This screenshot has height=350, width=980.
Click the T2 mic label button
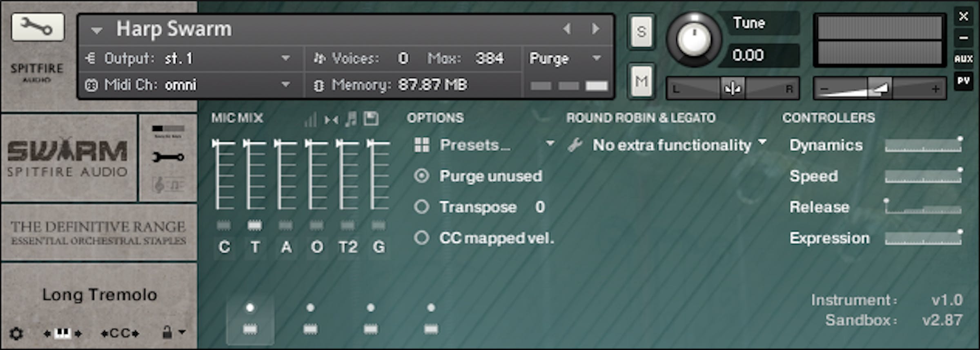(348, 247)
